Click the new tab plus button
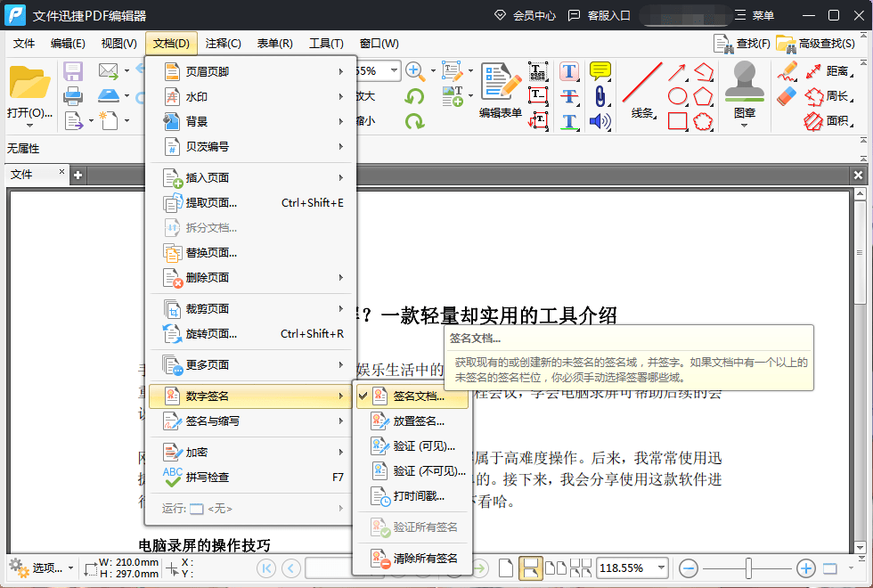This screenshot has width=873, height=588. 78,176
